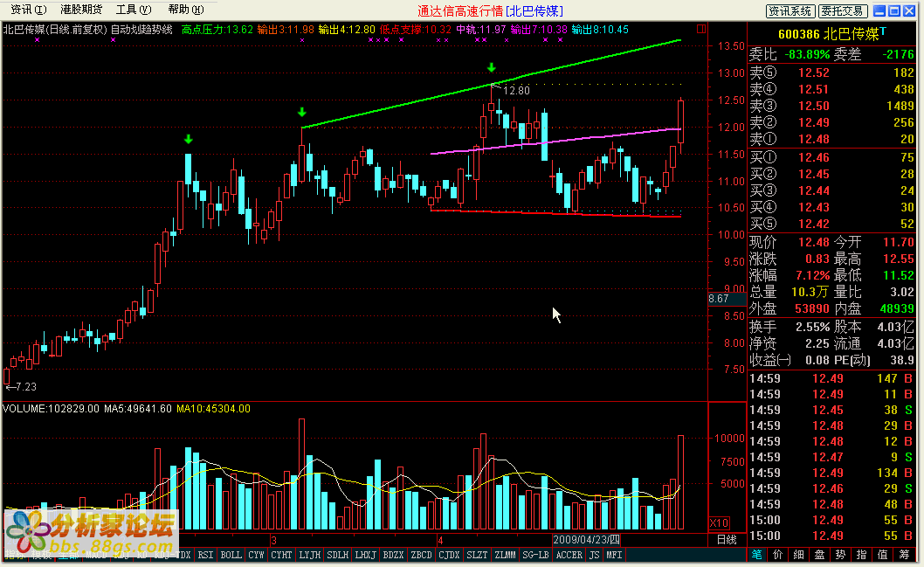
Task: Click the 14:59 tick row with 38 S
Action: 831,410
